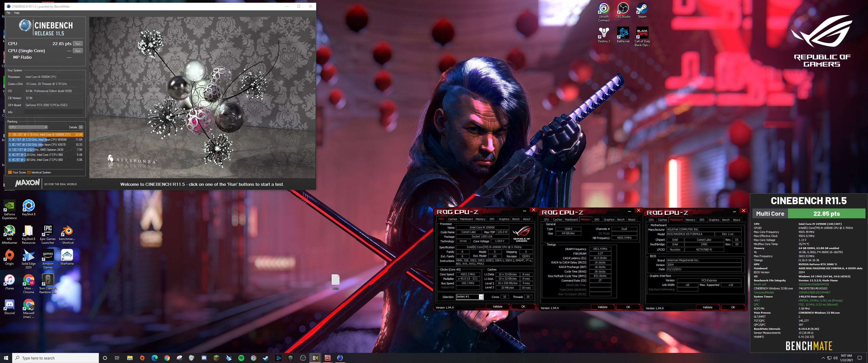Open File Explorer from the taskbar

click(x=130, y=358)
